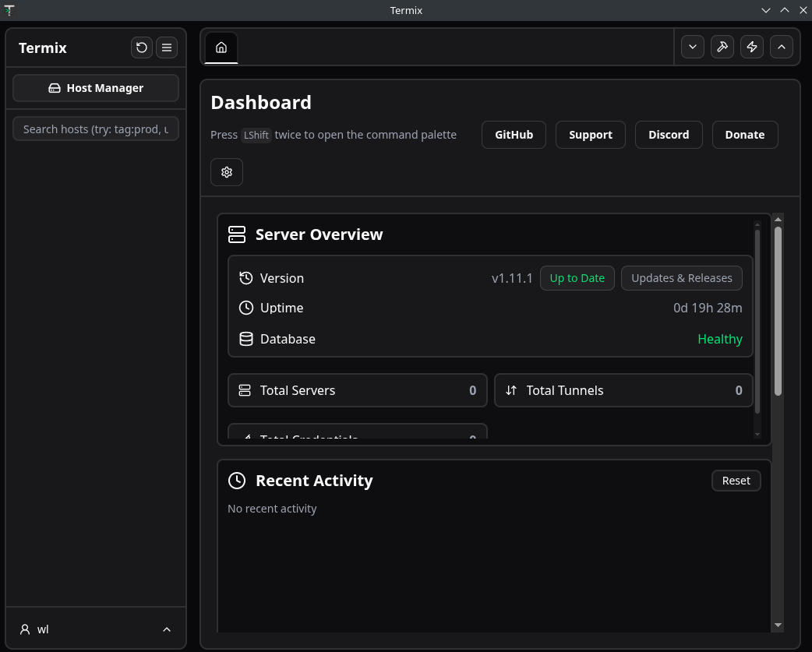Click the dashboard scrollbar down arrow

pos(778,625)
